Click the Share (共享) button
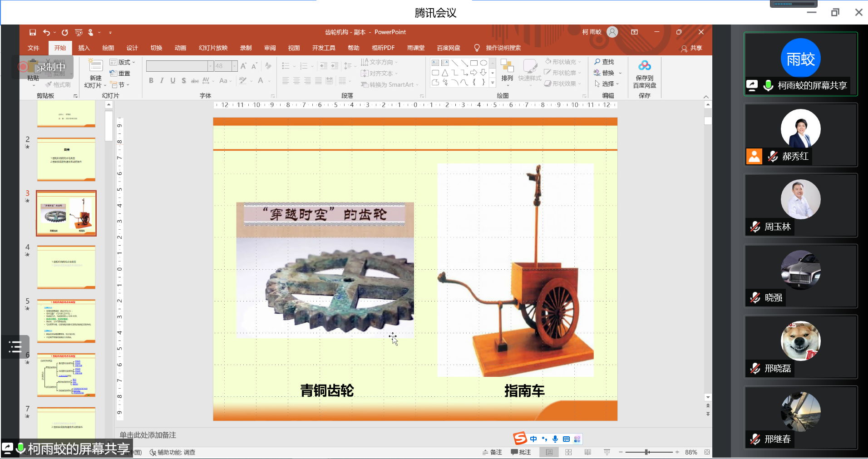 (691, 48)
